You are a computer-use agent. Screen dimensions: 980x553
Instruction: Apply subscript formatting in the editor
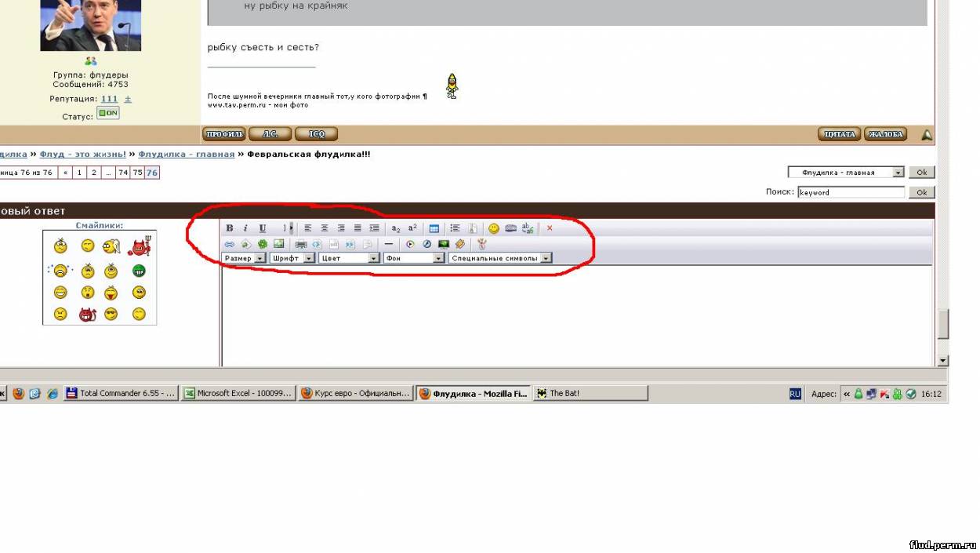(396, 228)
